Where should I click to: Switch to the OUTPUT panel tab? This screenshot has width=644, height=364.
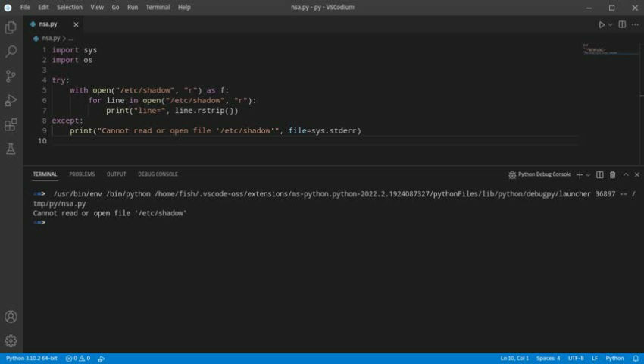tap(116, 174)
